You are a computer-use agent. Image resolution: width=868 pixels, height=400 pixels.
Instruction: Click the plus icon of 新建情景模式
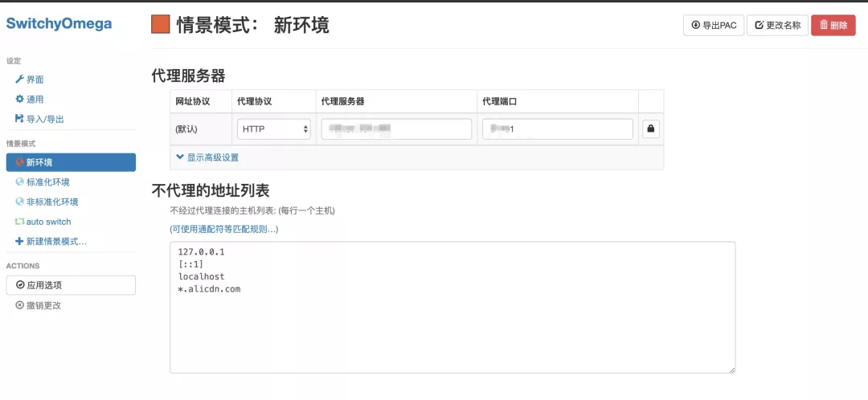[x=19, y=241]
